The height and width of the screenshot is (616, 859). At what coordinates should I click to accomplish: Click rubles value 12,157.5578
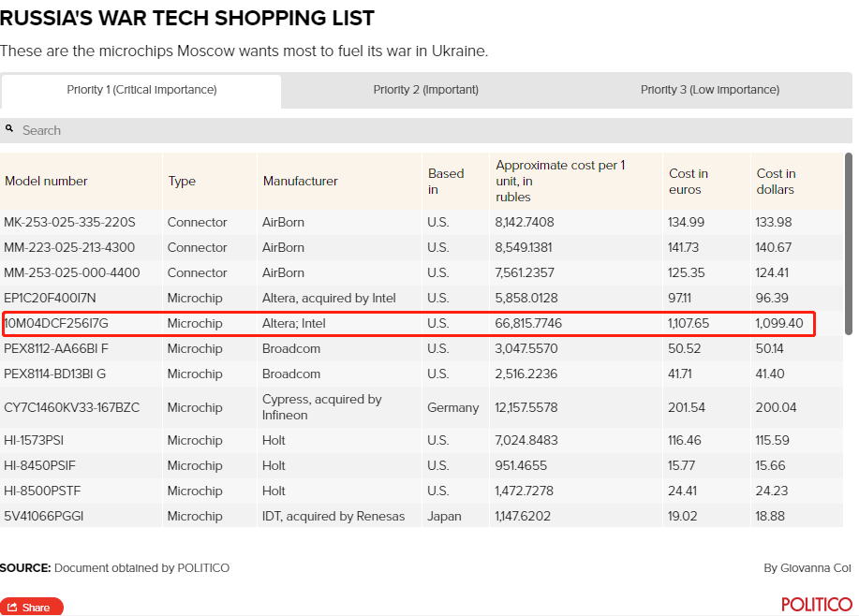pos(526,407)
